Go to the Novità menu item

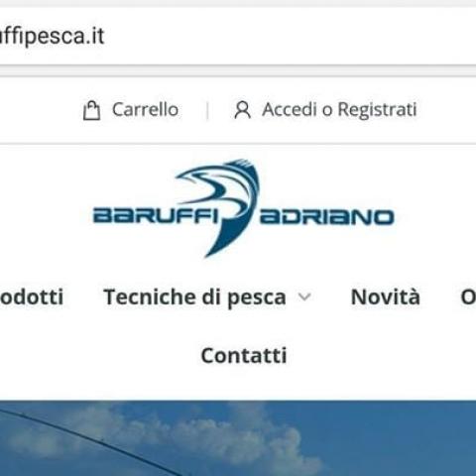pyautogui.click(x=386, y=297)
